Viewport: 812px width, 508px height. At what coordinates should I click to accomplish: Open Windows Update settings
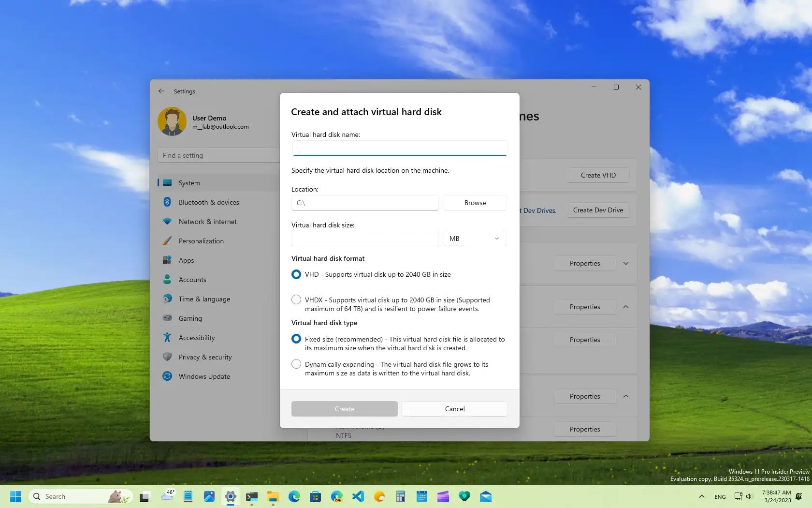tap(203, 376)
